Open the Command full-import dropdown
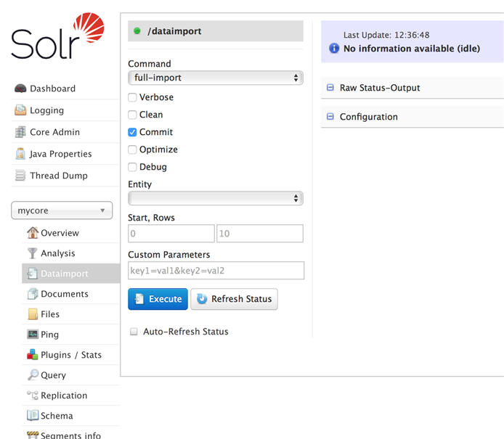Screen dimensions: 504x439 215,78
